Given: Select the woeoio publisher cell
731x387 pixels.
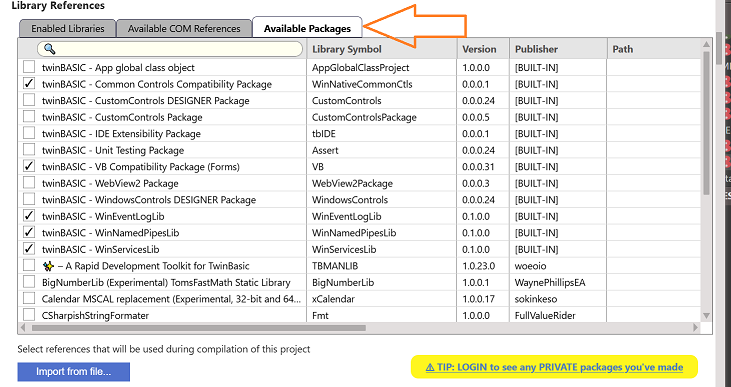Looking at the screenshot, I should (x=558, y=266).
